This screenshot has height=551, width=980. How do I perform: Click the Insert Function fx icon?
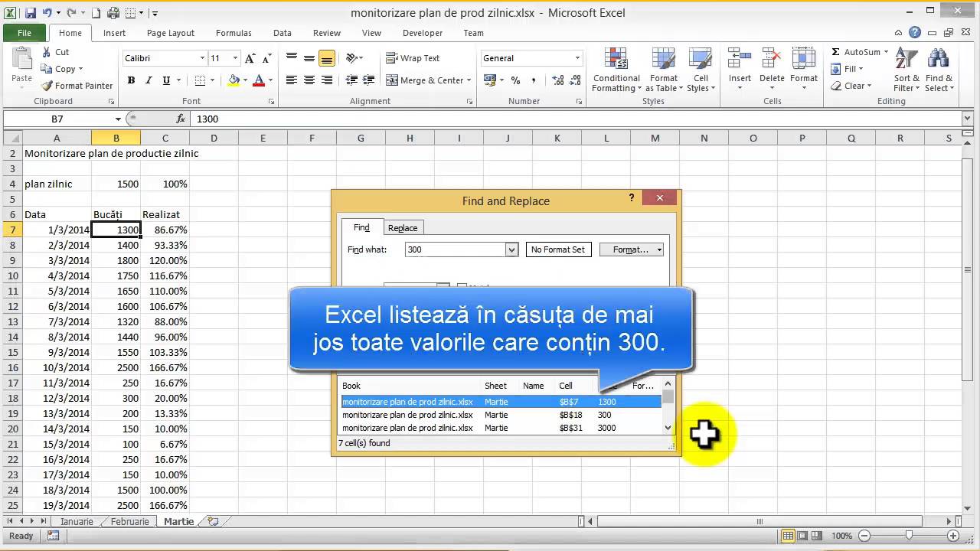(181, 119)
